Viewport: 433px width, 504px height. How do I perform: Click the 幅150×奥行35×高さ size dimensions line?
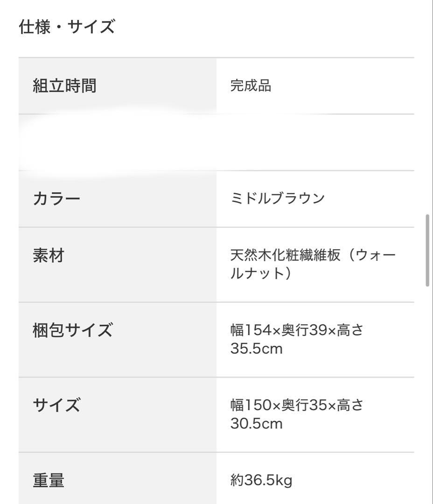tap(297, 405)
